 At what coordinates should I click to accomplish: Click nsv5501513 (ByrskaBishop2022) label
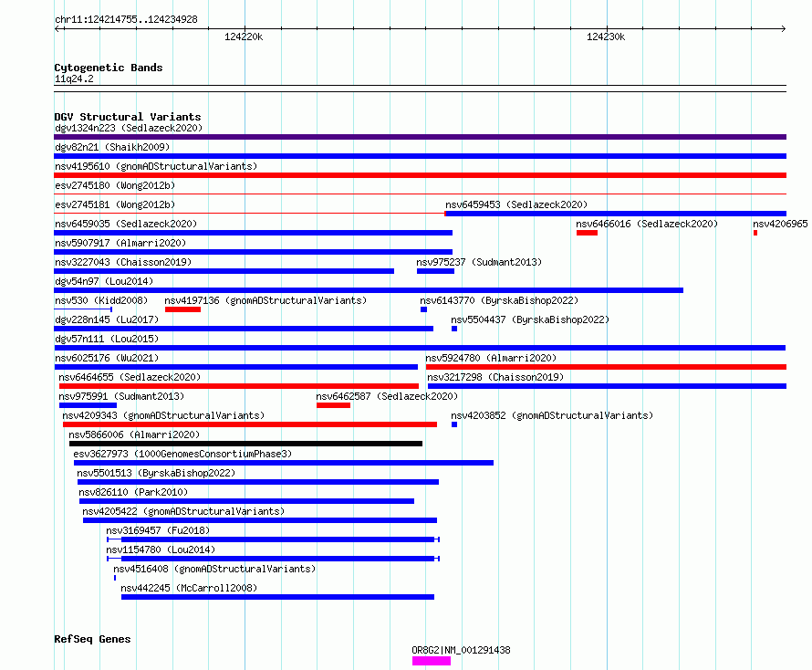pyautogui.click(x=156, y=473)
